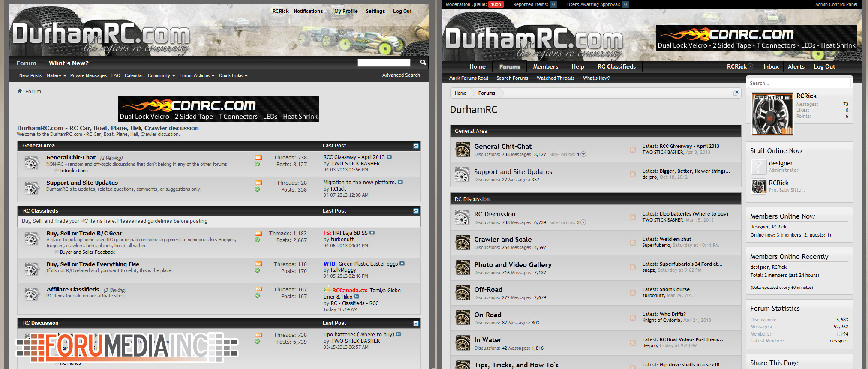Open the Forum Actions dropdown menu
The image size is (868, 369).
[197, 75]
